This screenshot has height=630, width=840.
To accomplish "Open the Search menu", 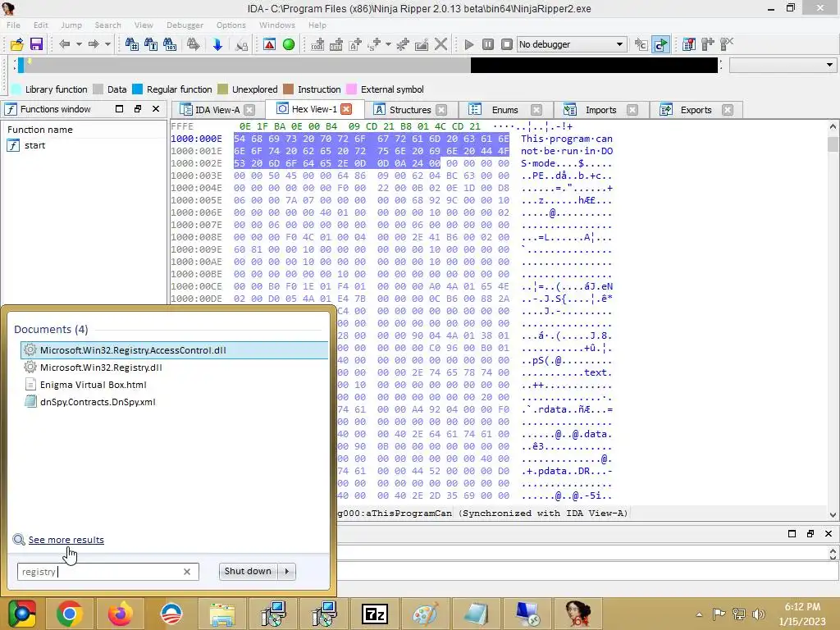I will (107, 25).
